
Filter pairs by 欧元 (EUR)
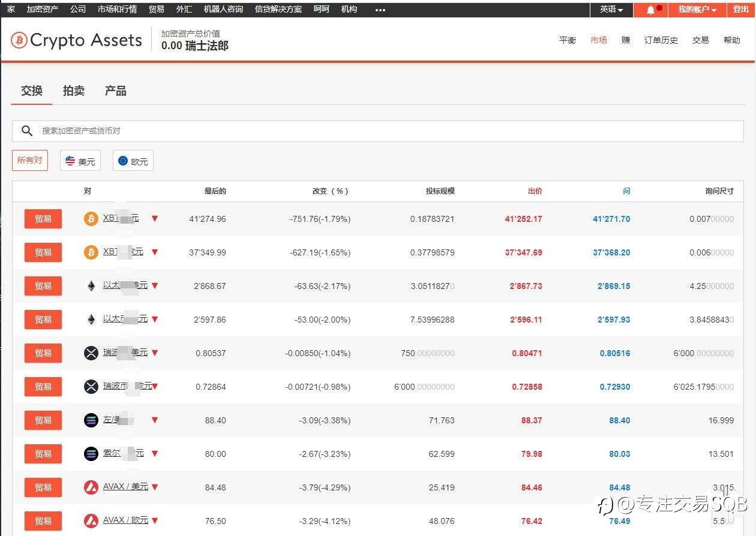[133, 161]
